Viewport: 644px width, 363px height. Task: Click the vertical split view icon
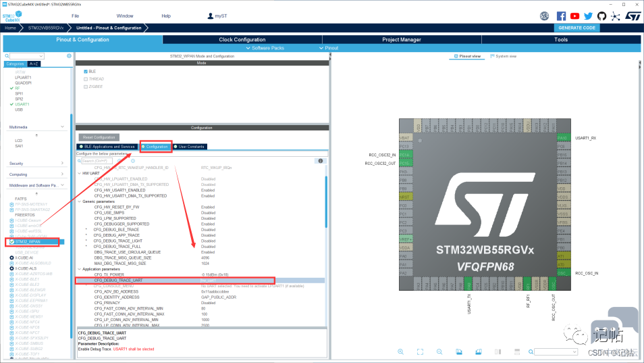pyautogui.click(x=498, y=352)
